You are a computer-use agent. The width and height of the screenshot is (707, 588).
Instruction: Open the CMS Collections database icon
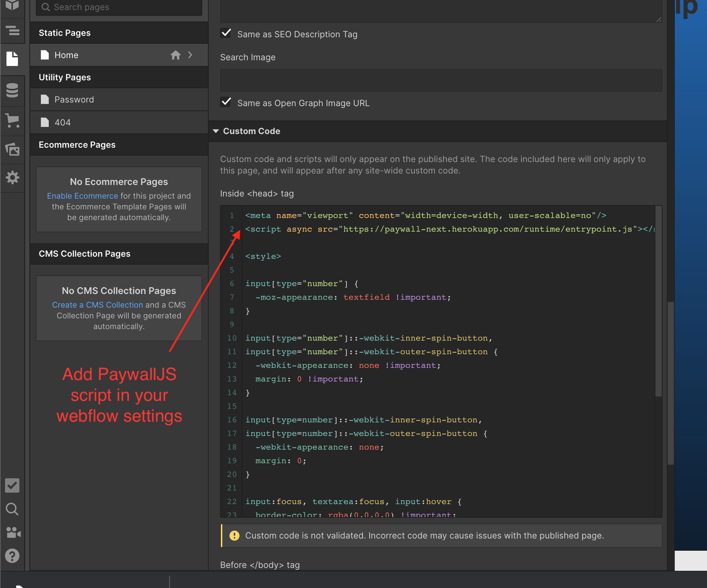tap(13, 90)
